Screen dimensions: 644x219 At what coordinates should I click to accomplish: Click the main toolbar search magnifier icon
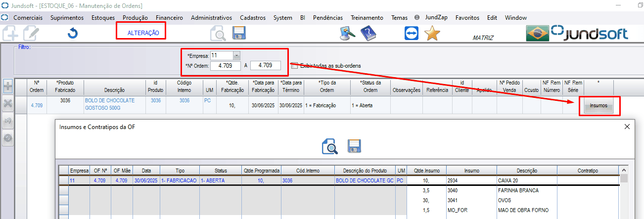pyautogui.click(x=218, y=34)
